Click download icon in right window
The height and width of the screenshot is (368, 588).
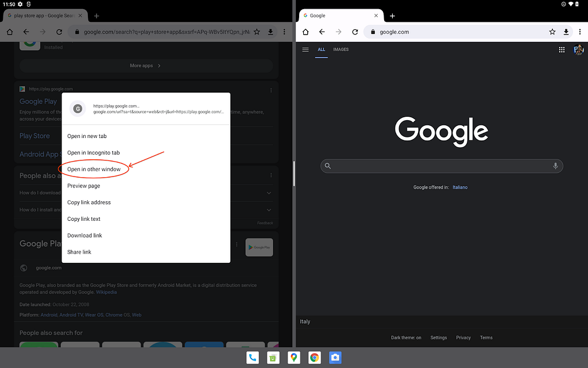point(566,32)
